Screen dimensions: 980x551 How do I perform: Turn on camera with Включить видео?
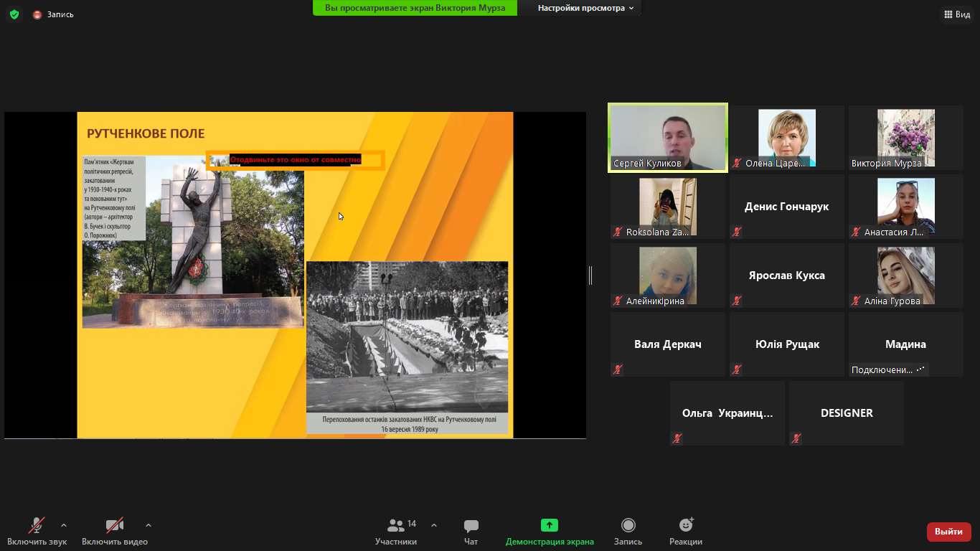tap(114, 526)
